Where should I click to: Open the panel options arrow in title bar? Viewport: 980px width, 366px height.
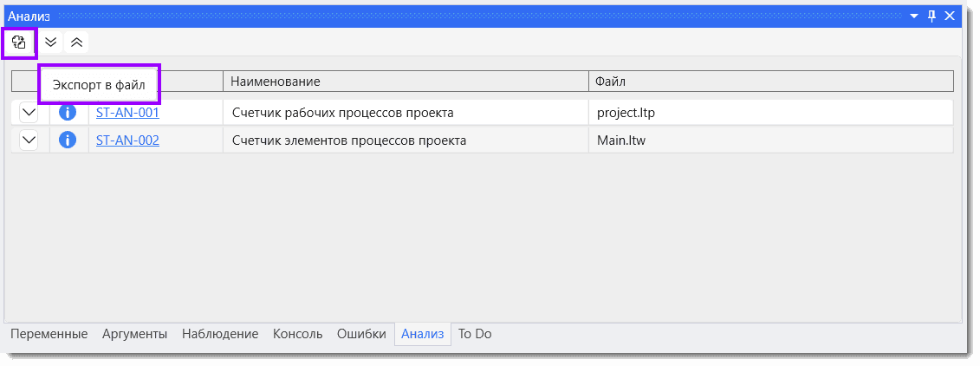pyautogui.click(x=914, y=16)
